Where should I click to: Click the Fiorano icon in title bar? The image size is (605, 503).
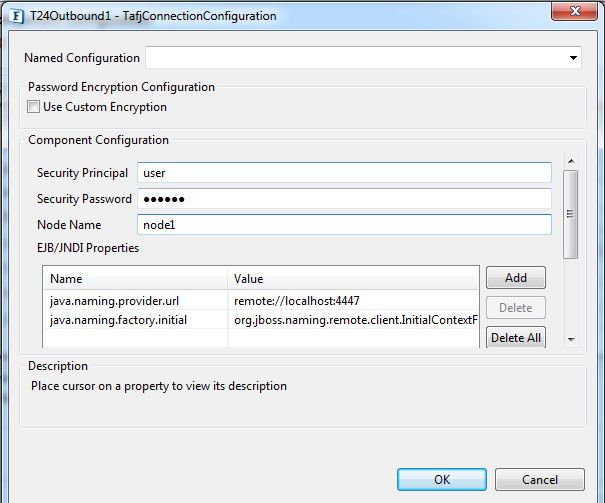click(16, 16)
